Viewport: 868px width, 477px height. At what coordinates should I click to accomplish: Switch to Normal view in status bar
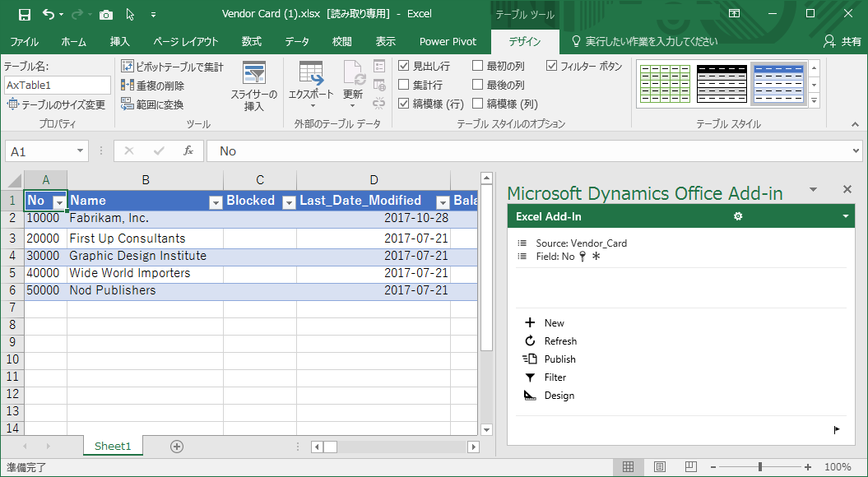[x=628, y=467]
